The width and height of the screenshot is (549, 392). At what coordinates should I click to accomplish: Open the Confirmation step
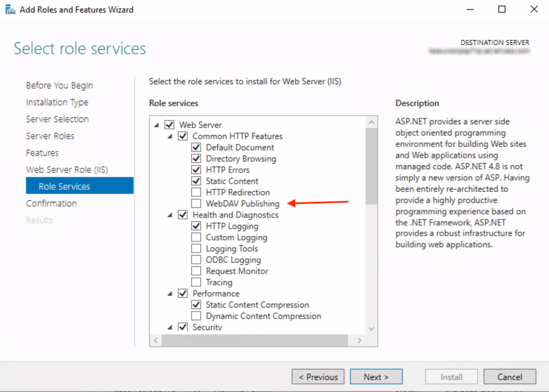[x=51, y=203]
